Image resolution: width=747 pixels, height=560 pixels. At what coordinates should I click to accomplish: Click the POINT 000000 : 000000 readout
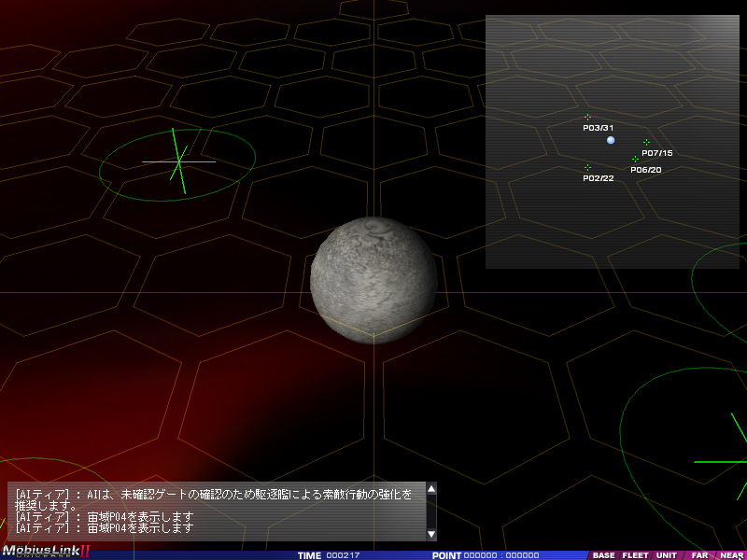486,555
